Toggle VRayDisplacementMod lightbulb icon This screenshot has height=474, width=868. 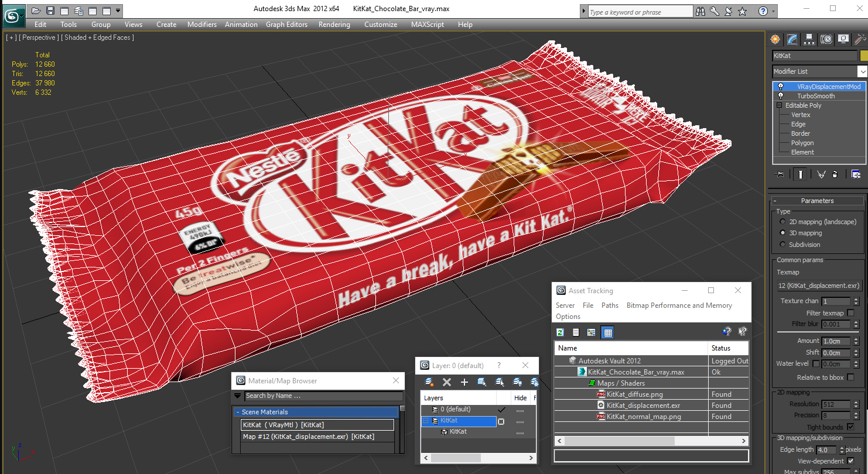780,87
